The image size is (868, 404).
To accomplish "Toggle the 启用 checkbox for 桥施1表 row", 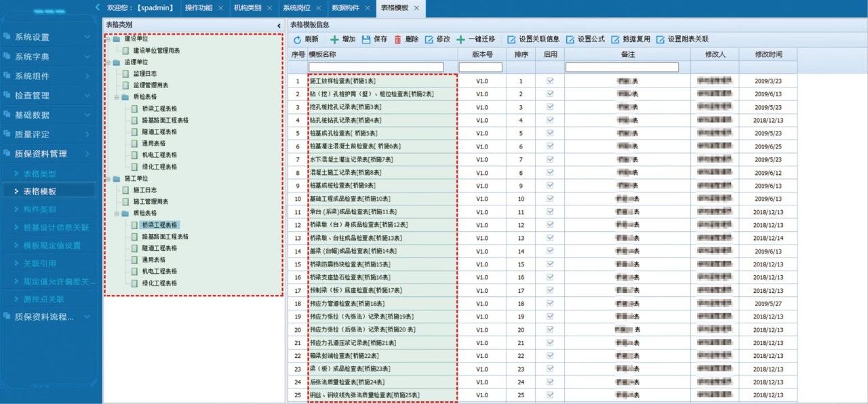I will pyautogui.click(x=550, y=81).
